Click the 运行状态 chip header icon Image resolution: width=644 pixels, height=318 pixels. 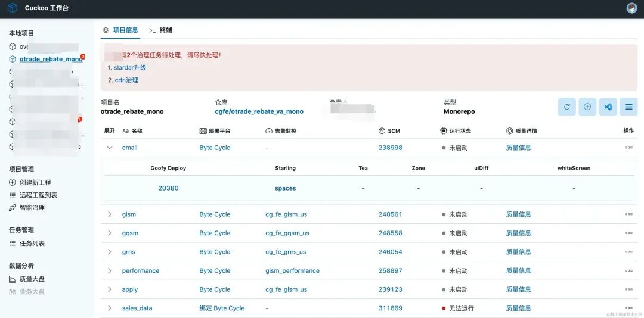pos(443,131)
